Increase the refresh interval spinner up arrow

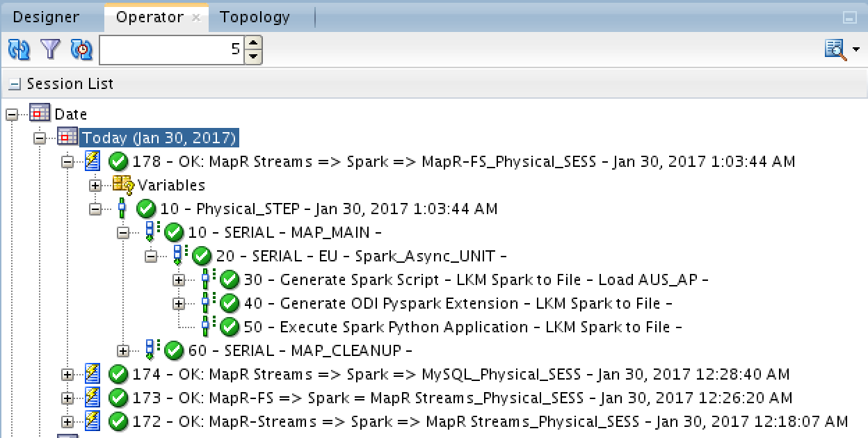point(253,42)
